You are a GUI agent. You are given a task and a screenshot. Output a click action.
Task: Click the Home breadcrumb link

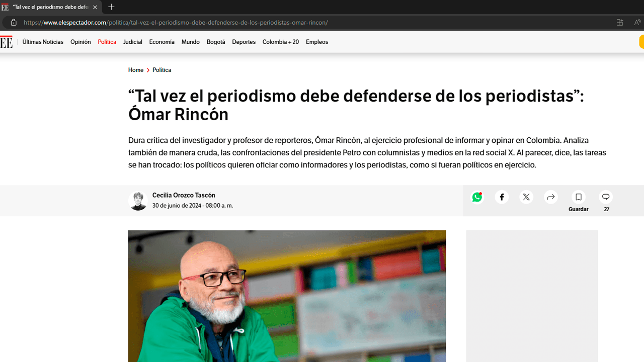[x=136, y=70]
